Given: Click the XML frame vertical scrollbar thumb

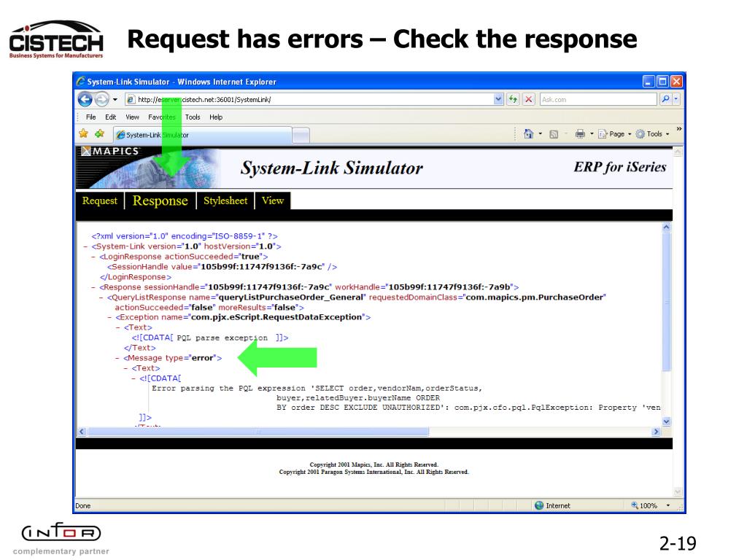Looking at the screenshot, I should point(667,301).
